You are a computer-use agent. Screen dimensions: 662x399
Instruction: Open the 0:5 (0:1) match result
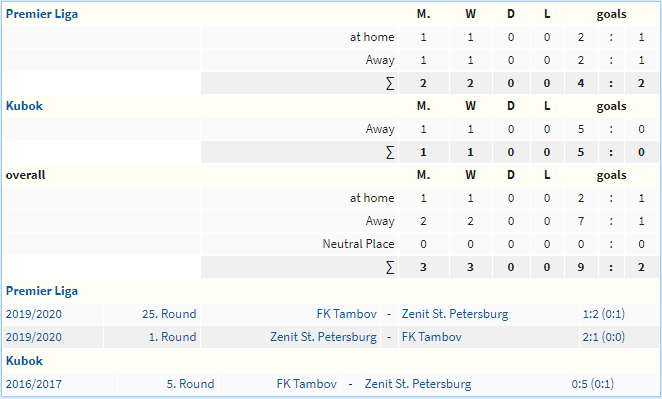(x=593, y=384)
